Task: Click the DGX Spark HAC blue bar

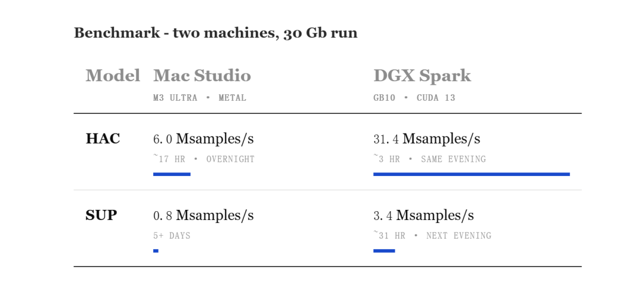Action: (472, 174)
